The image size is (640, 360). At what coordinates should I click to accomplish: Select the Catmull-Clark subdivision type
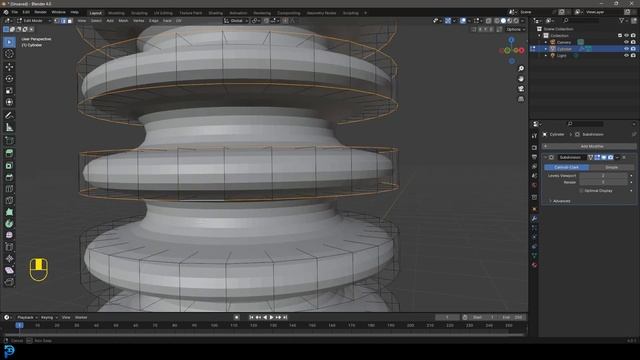567,167
